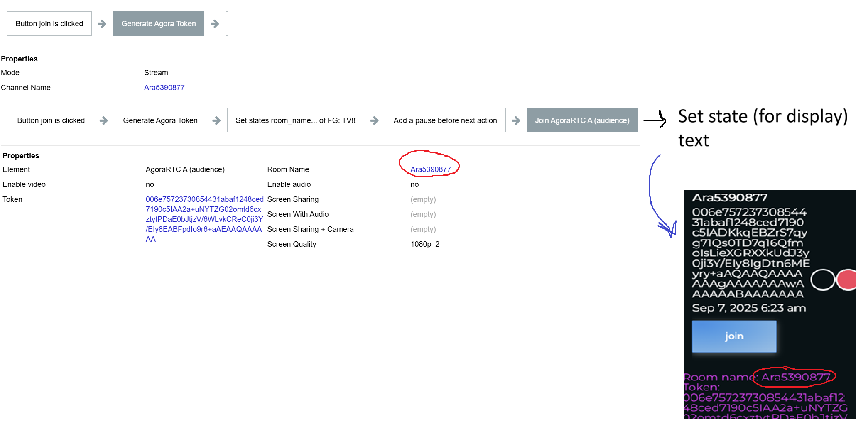Select the white Generate Agora Token step
The image size is (868, 422).
point(160,120)
